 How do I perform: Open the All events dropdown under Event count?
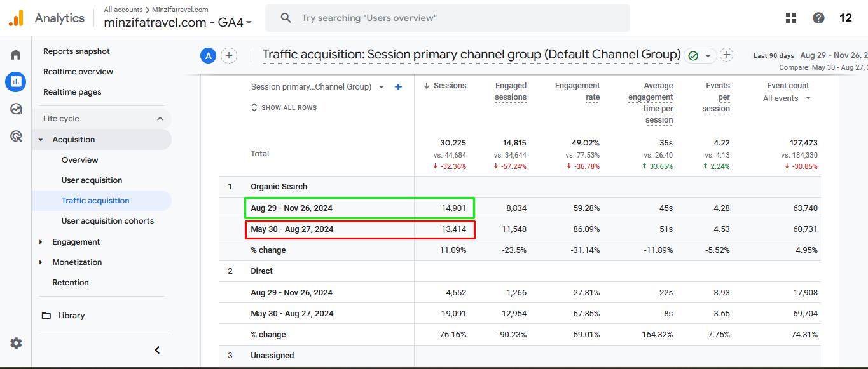point(786,98)
